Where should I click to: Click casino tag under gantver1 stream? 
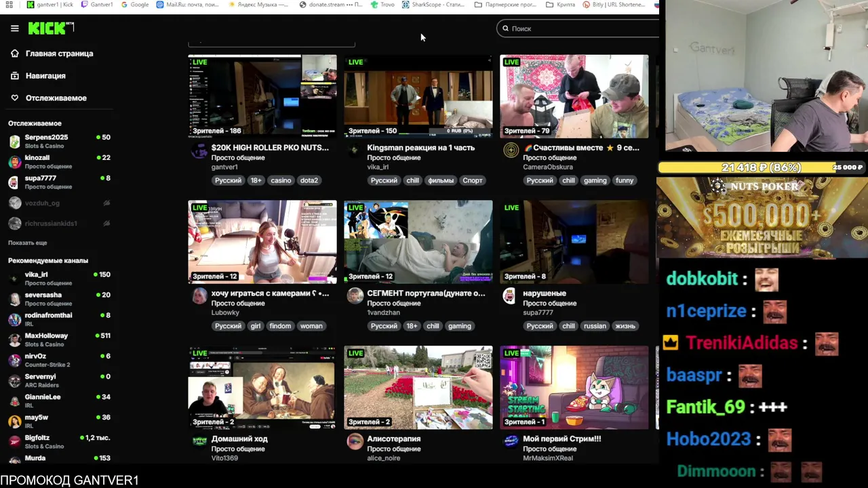281,180
